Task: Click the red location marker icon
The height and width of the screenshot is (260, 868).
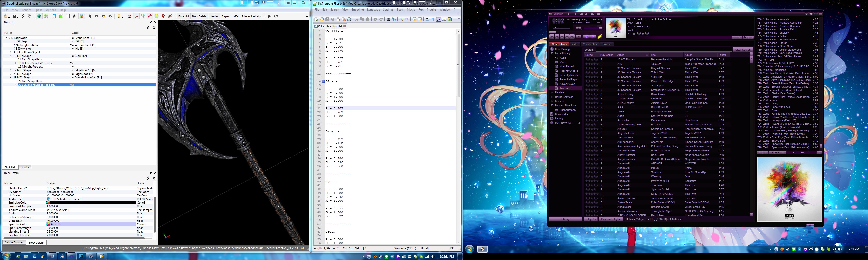Action: (x=163, y=16)
